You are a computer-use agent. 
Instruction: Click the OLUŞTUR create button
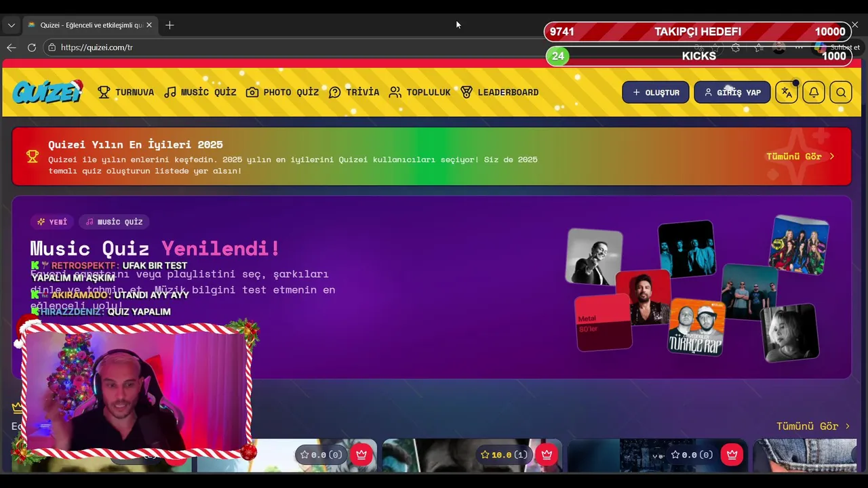(x=656, y=92)
